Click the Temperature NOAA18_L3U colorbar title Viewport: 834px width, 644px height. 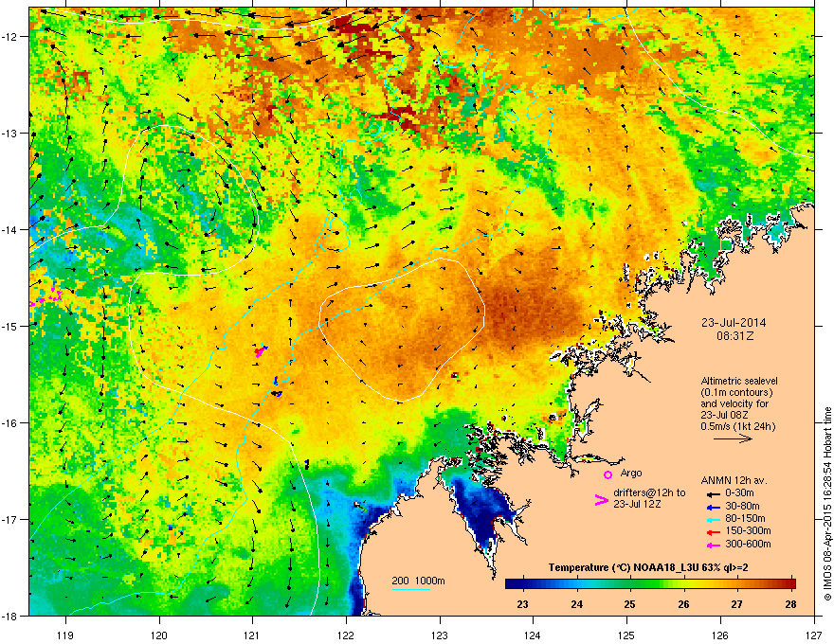tap(648, 567)
